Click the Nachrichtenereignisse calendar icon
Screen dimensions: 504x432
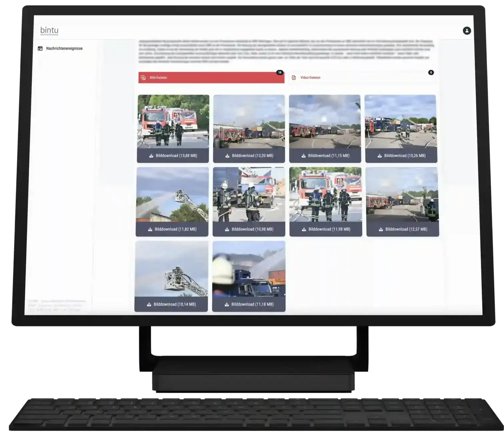click(x=40, y=48)
